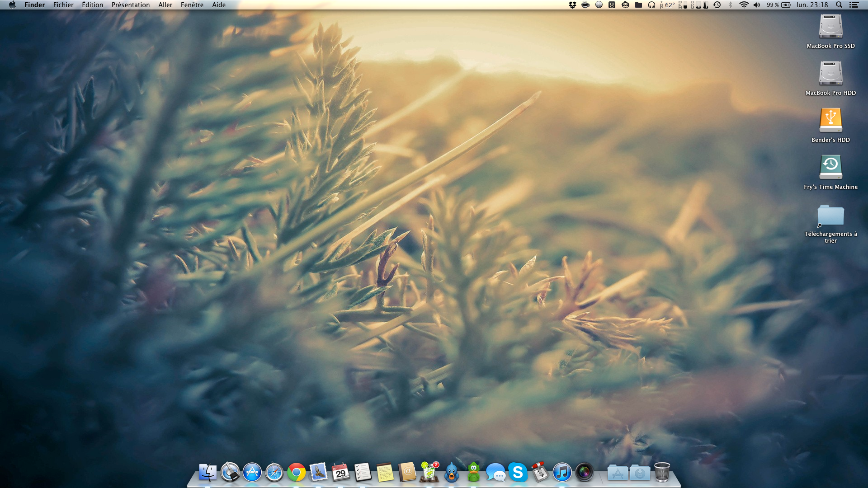Screen dimensions: 868x488
Task: Open the Calendar icon showing 29
Action: pos(340,473)
